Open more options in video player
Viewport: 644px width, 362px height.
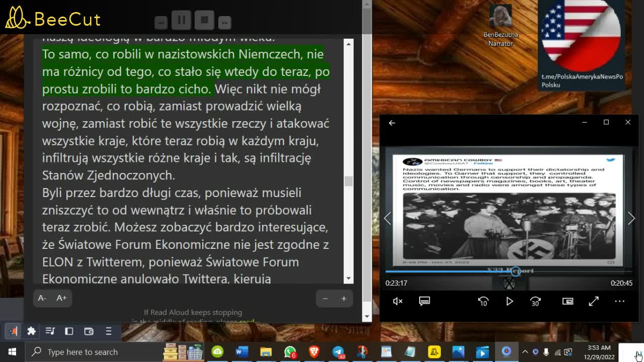[x=620, y=301]
